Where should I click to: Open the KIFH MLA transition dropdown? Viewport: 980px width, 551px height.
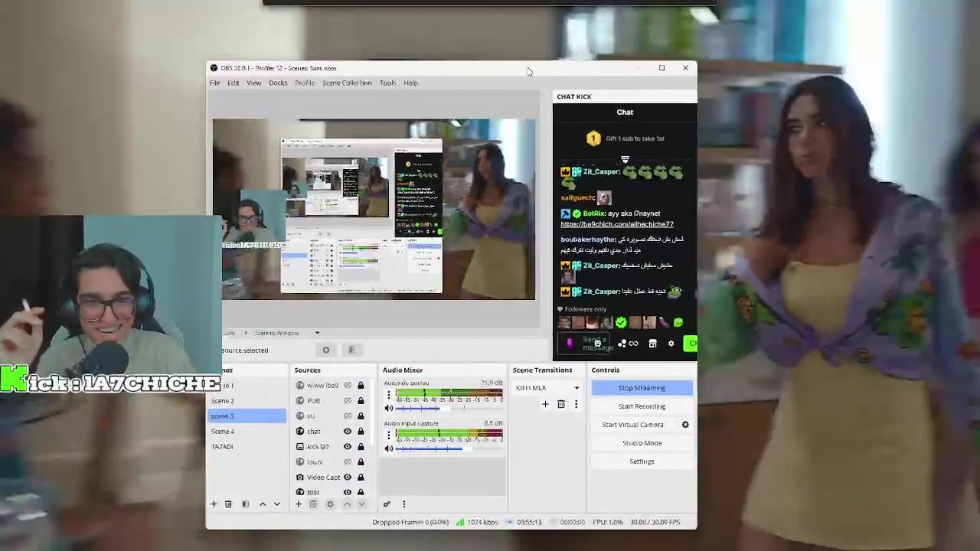tap(547, 388)
